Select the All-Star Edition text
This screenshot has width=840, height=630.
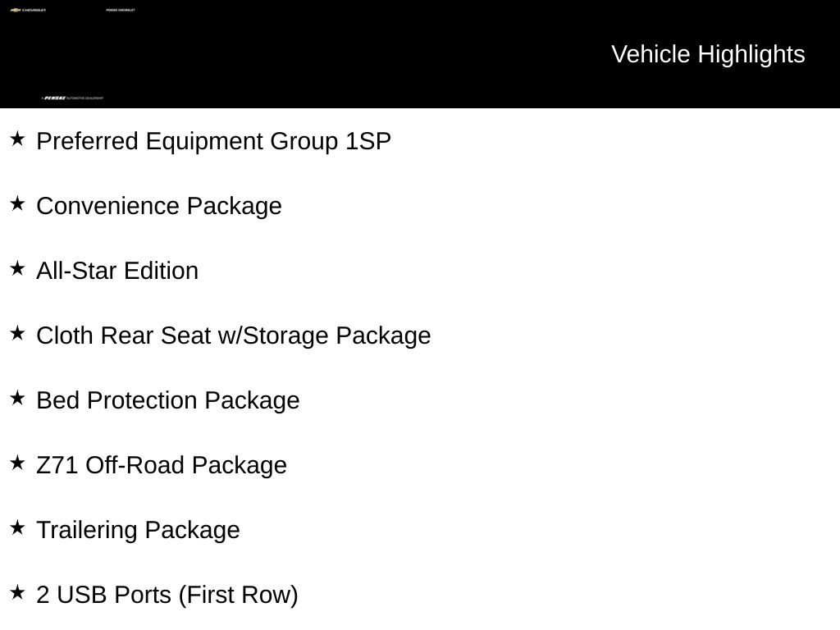point(117,271)
